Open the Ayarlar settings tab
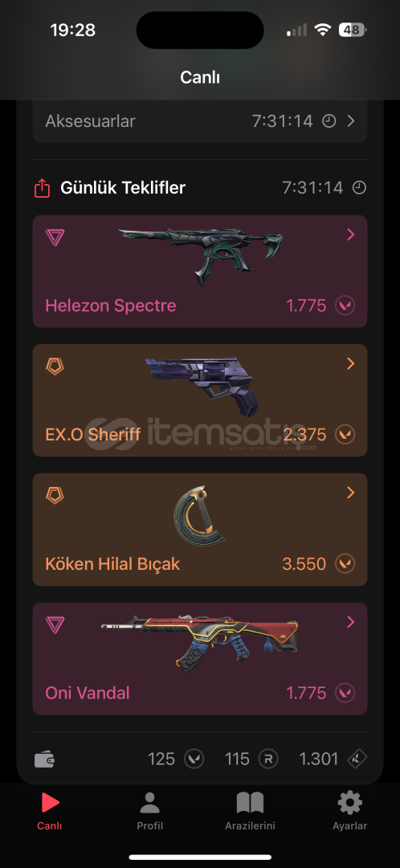 (x=349, y=811)
